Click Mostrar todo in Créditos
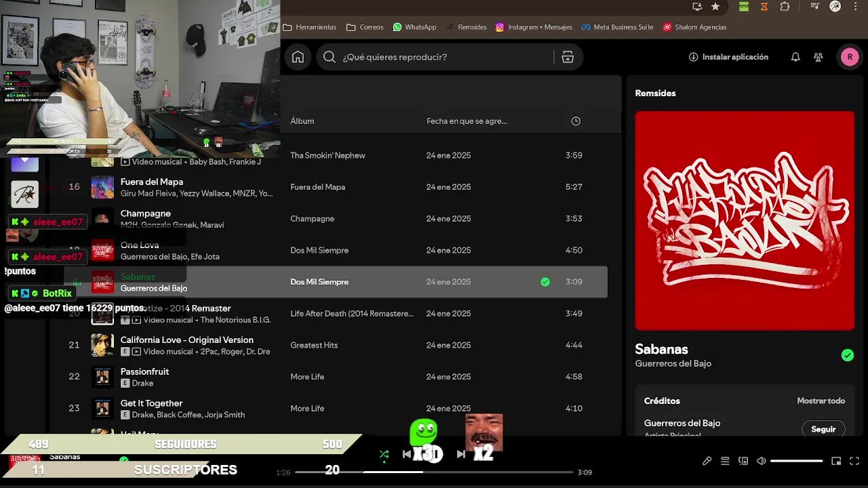 [821, 401]
